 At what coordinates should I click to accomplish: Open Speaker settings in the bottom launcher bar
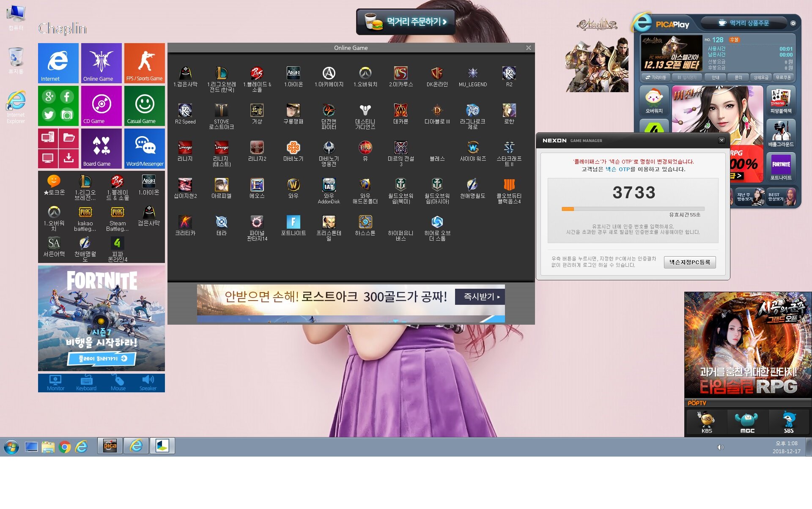point(148,383)
